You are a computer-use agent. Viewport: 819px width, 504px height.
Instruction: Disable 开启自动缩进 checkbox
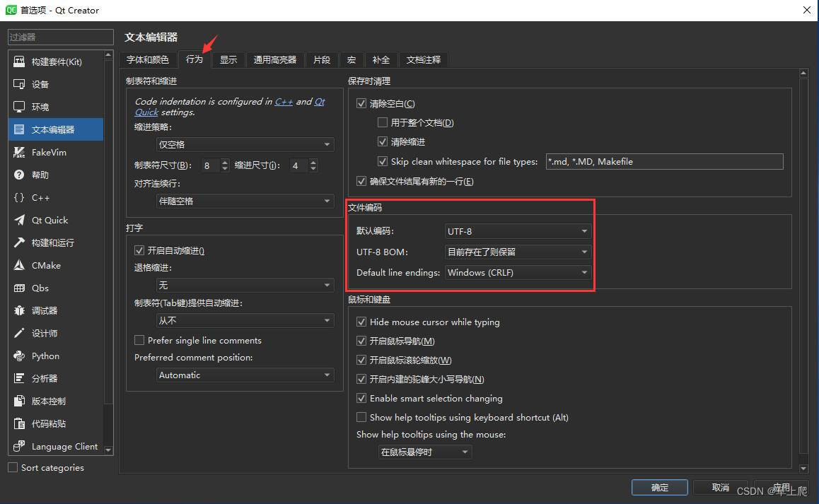tap(139, 250)
